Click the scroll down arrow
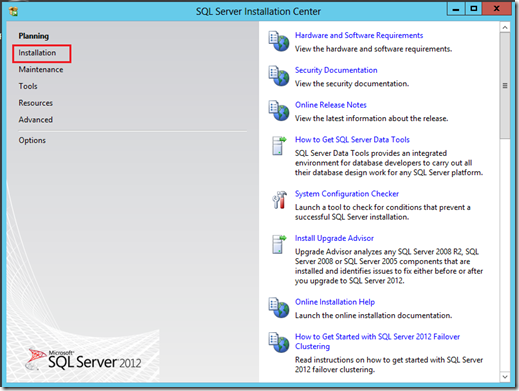 (505, 377)
